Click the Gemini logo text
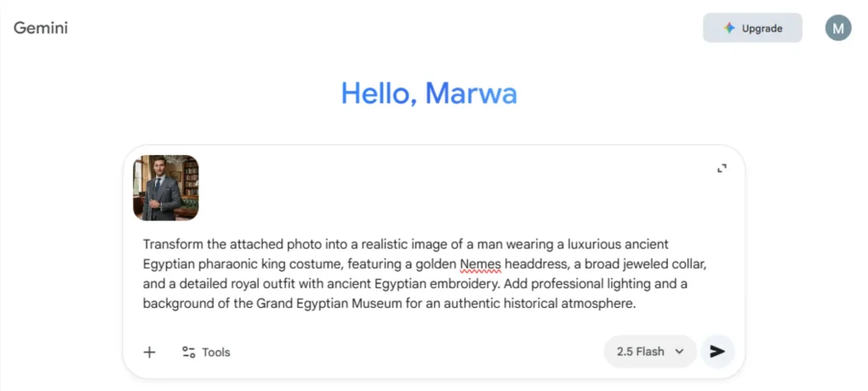 click(x=41, y=28)
